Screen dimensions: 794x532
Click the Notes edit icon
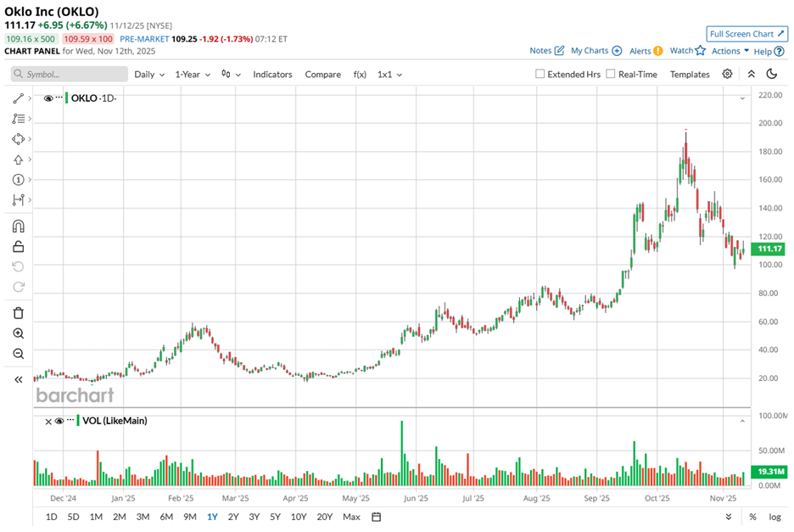[559, 51]
